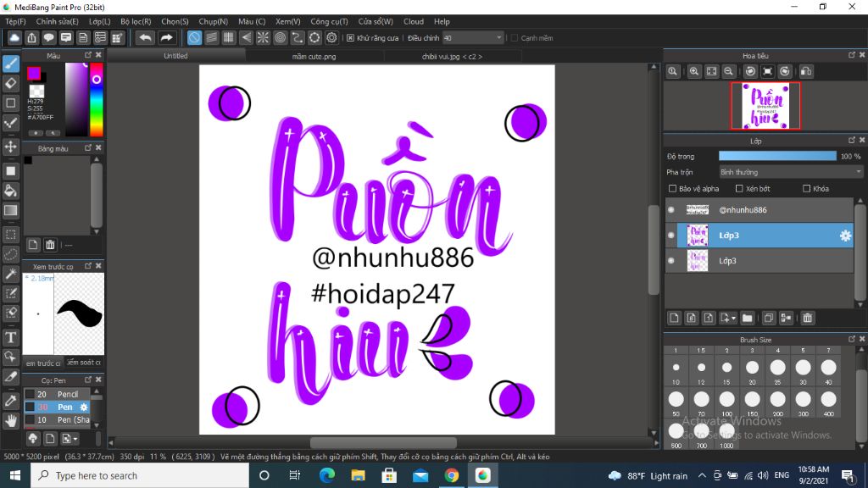Expand the add-layer dropdown arrow
Viewport: 868px width, 488px height.
tap(733, 319)
